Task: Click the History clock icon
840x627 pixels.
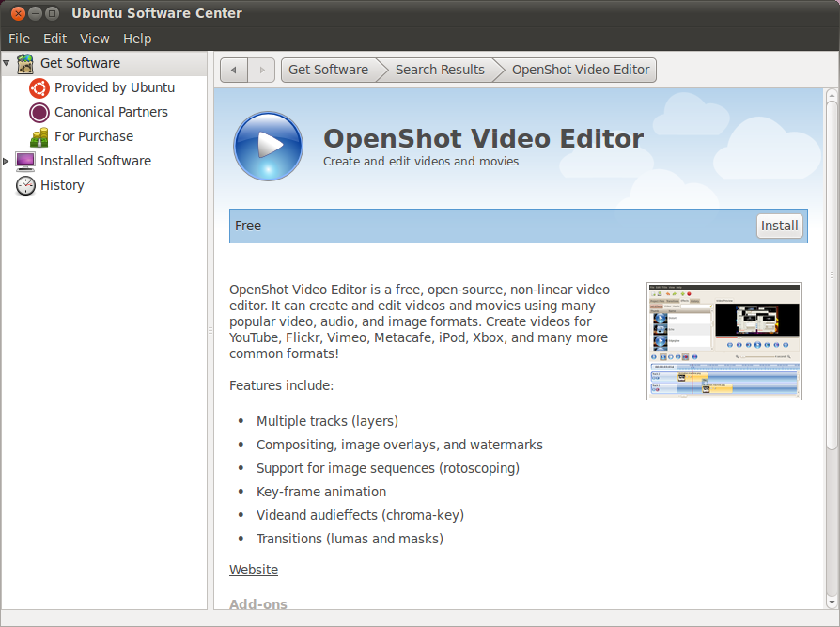Action: point(25,186)
